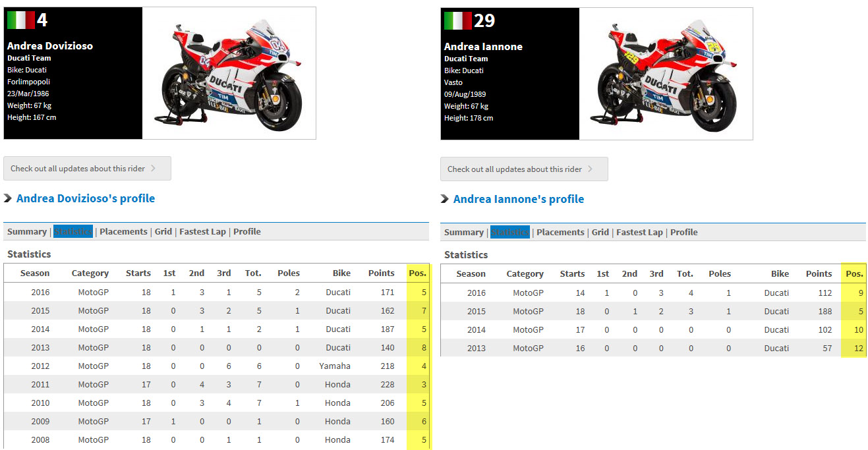Click Pos. column header in Dovizioso's table

(417, 273)
